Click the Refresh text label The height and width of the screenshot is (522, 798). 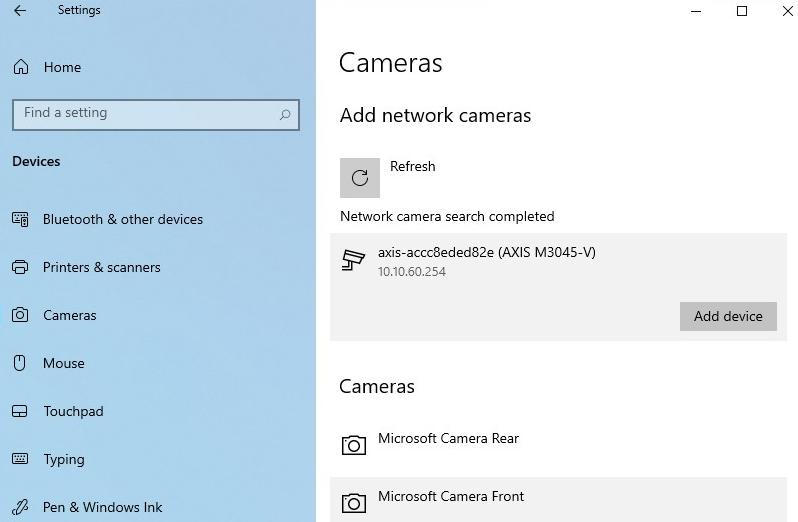pos(413,166)
